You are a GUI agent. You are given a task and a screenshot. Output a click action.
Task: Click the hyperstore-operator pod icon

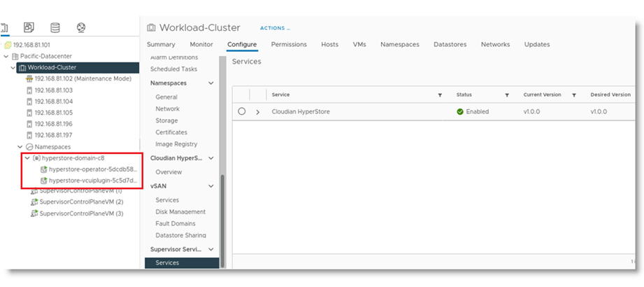(x=43, y=169)
